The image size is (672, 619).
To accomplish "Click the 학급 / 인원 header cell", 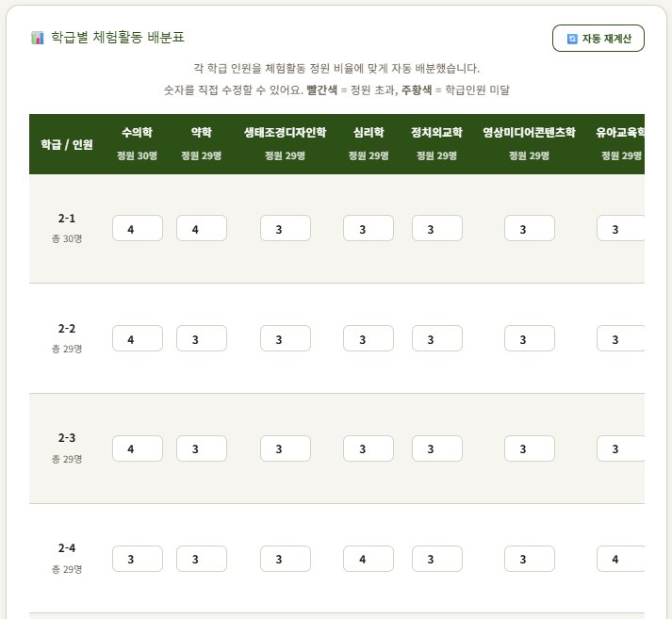I will click(67, 144).
